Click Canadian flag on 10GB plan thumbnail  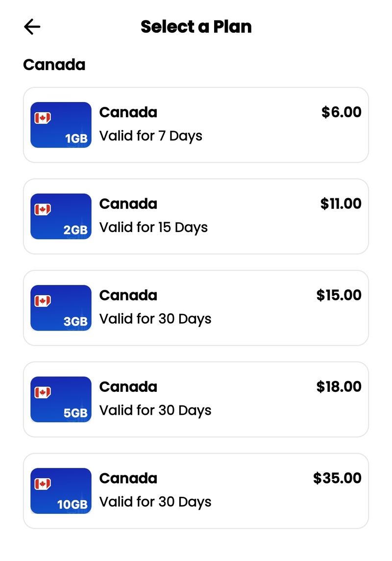coord(43,484)
